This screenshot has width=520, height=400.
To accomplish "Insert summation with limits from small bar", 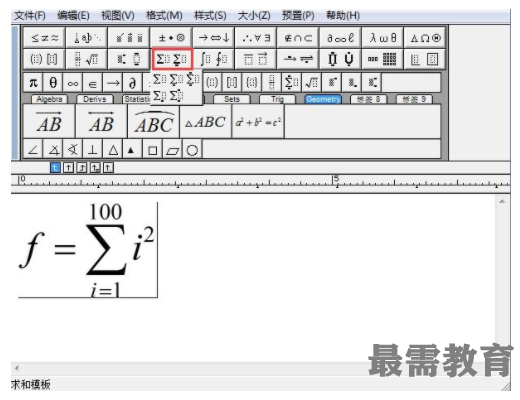I will click(292, 82).
